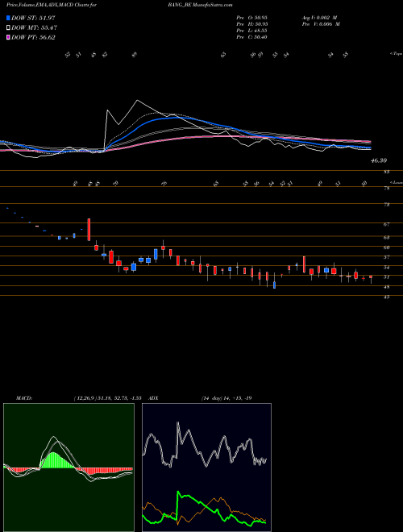This screenshot has height=532, width=403.
Task: Click the 'Pre L: 48.55' value
Action: [251, 31]
